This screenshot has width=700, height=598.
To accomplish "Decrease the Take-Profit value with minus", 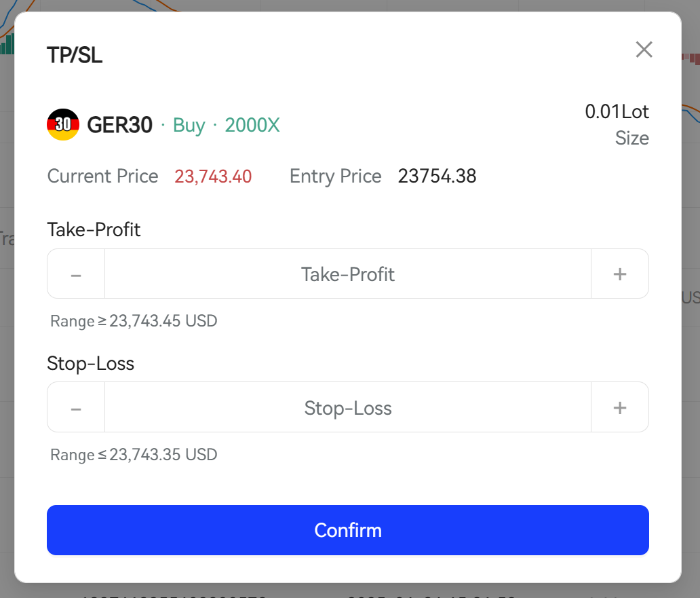I will (76, 274).
